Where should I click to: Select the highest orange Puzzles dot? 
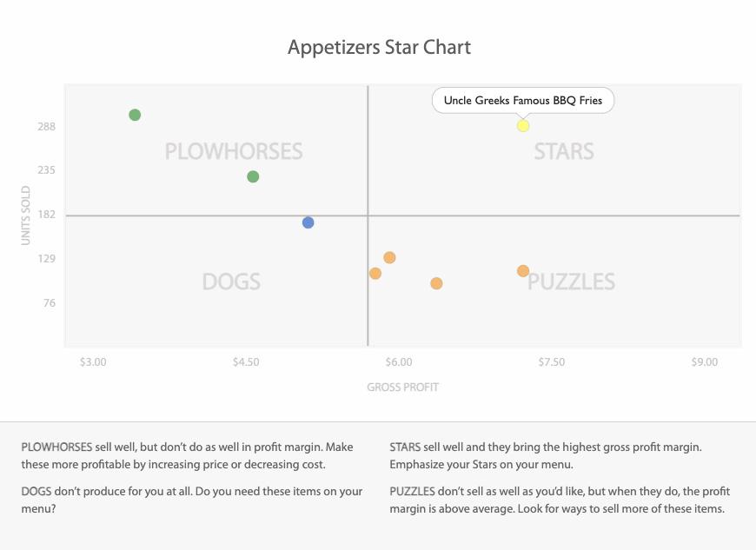point(389,257)
